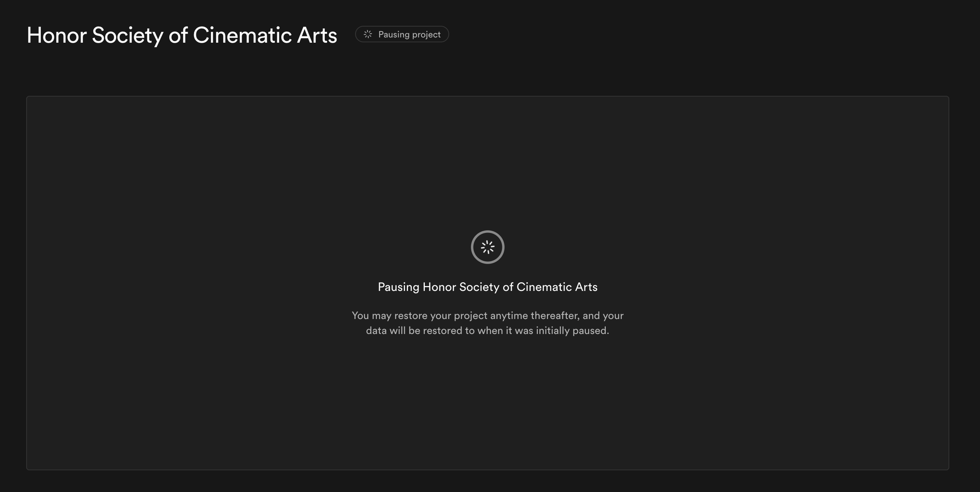Click the "Pausing Honor Society of Cinematic Arts" heading
The height and width of the screenshot is (492, 980).
pyautogui.click(x=487, y=287)
